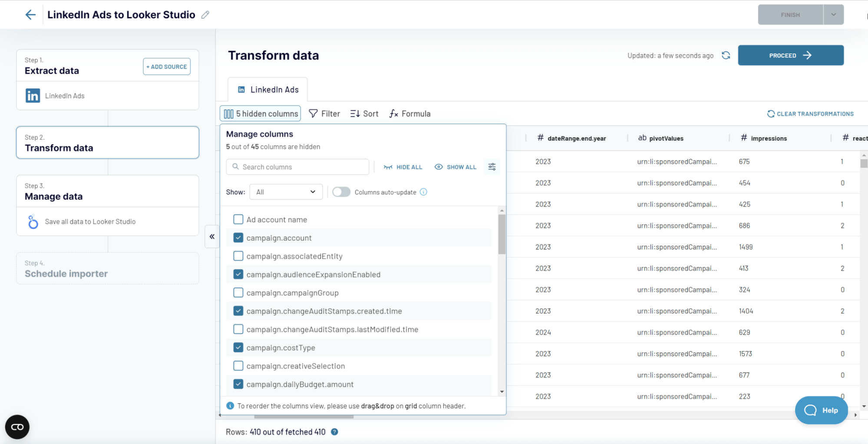This screenshot has width=868, height=444.
Task: Click CLEAR TRANSFORMATIONS
Action: [x=810, y=114]
